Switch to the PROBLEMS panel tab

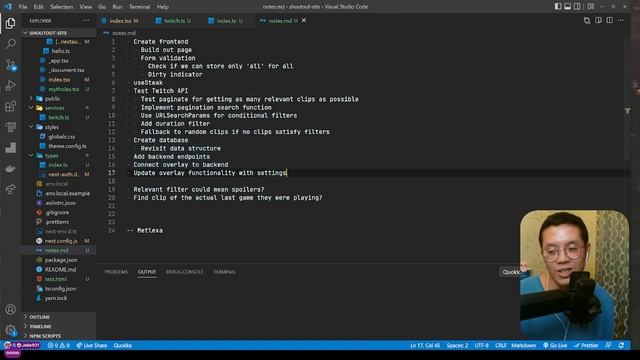(116, 272)
